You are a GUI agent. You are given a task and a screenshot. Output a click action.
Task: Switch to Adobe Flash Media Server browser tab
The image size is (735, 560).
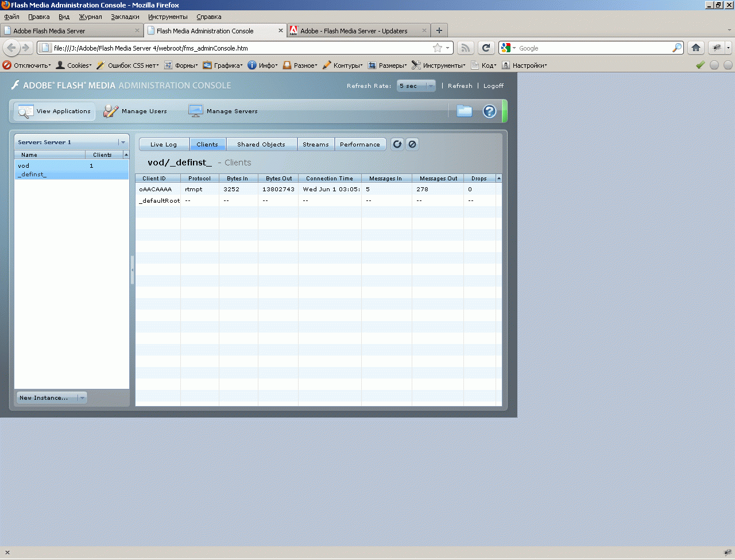point(71,30)
